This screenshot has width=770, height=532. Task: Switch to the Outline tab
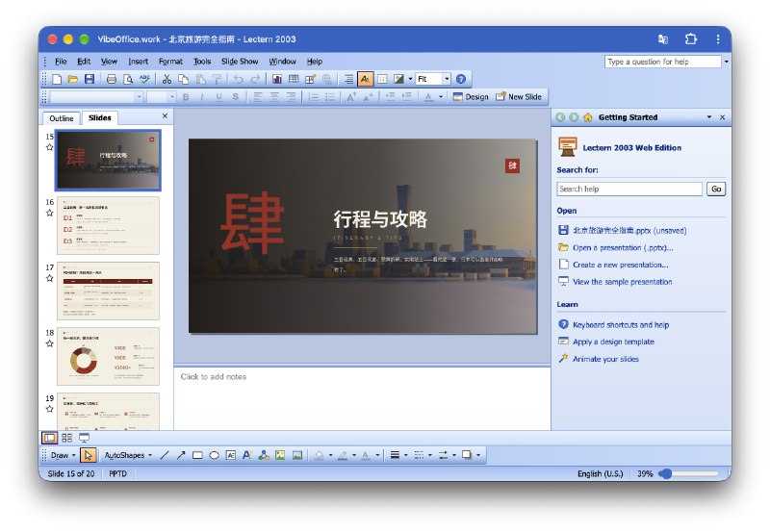tap(62, 118)
